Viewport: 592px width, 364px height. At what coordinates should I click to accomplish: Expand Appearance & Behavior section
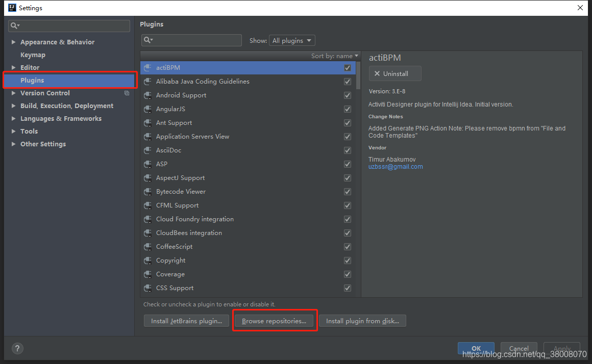(x=14, y=42)
